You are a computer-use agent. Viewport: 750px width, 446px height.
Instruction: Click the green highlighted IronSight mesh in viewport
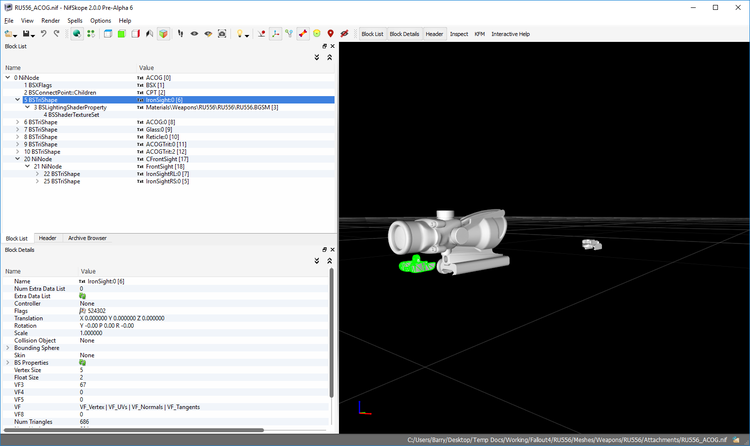[x=417, y=265]
